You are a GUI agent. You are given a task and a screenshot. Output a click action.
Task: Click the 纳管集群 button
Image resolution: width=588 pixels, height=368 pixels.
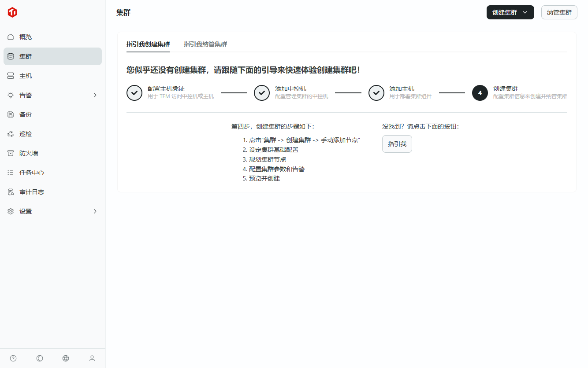pos(559,12)
